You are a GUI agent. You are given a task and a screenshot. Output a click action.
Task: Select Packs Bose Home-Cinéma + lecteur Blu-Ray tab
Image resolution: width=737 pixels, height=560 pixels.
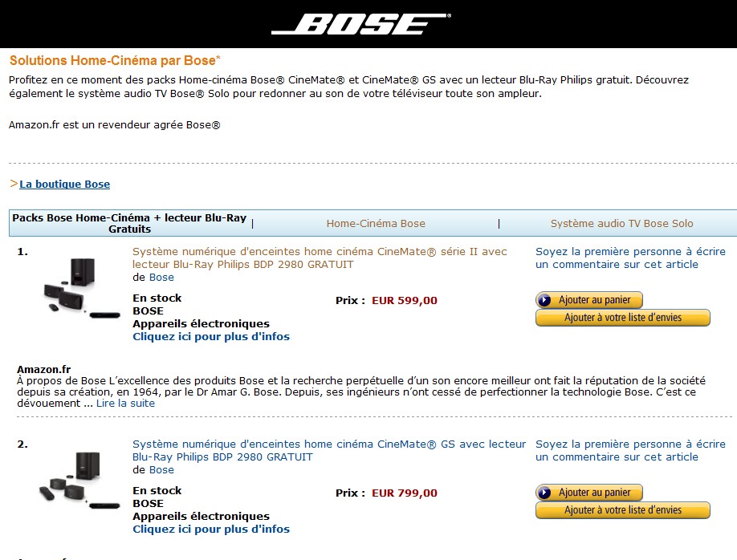point(129,223)
